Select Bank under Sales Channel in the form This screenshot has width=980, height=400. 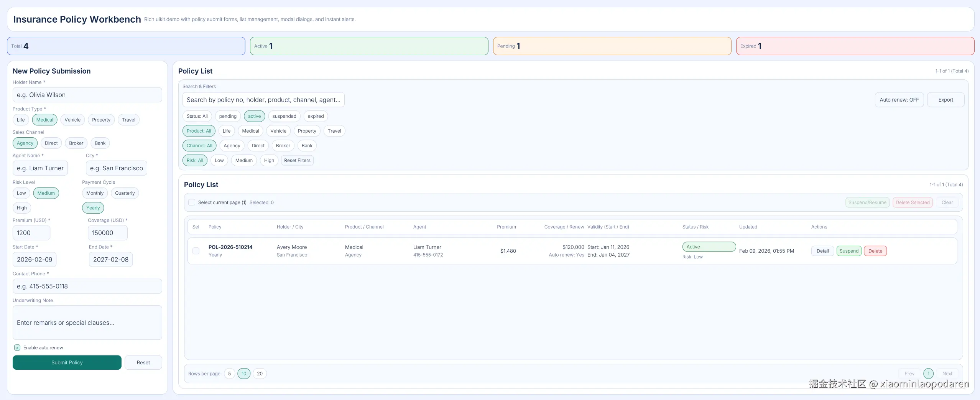[x=100, y=143]
